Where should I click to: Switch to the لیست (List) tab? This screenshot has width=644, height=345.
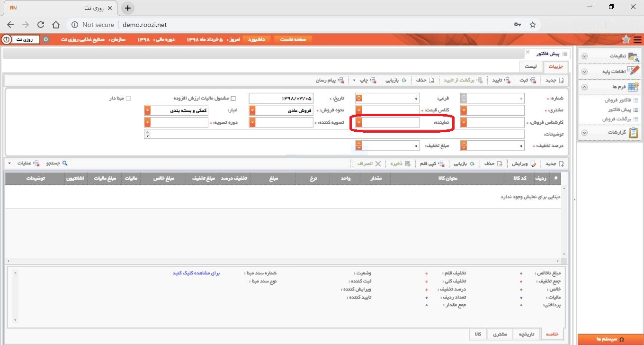click(x=530, y=67)
